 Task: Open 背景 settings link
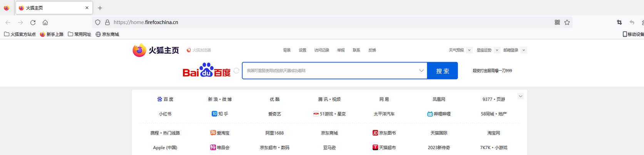287,50
